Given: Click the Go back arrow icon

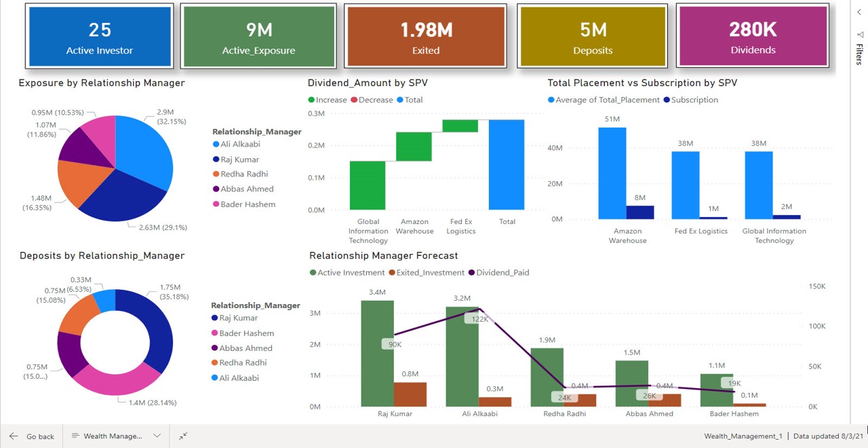Looking at the screenshot, I should (x=14, y=436).
